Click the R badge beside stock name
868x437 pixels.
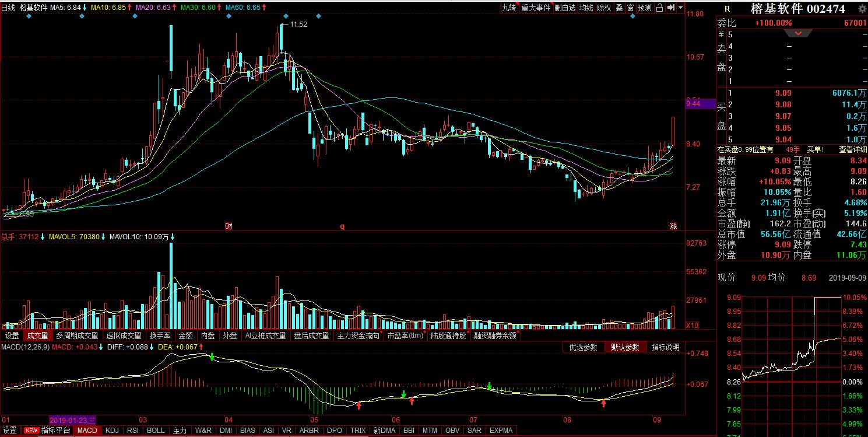pos(727,9)
